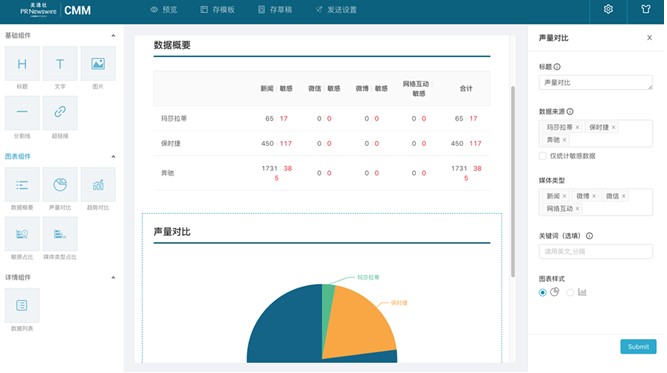
Task: Click the 关键词 keyword input field
Action: [596, 251]
